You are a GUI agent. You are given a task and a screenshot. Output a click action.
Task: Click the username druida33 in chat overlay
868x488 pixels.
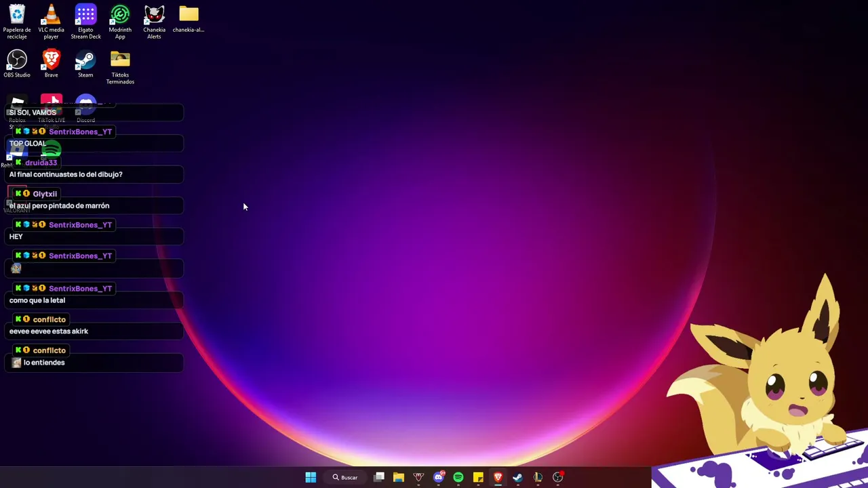pos(41,163)
